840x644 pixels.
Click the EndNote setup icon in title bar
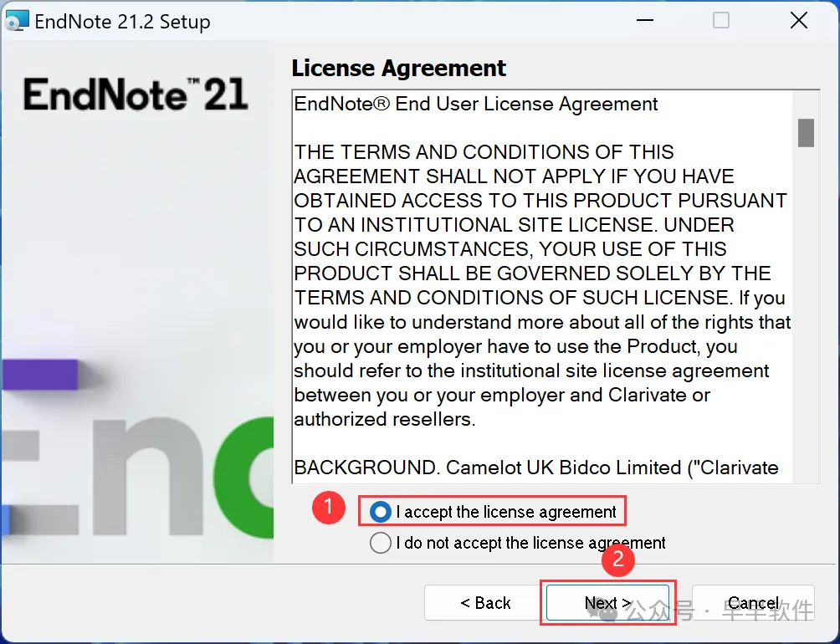tap(16, 21)
